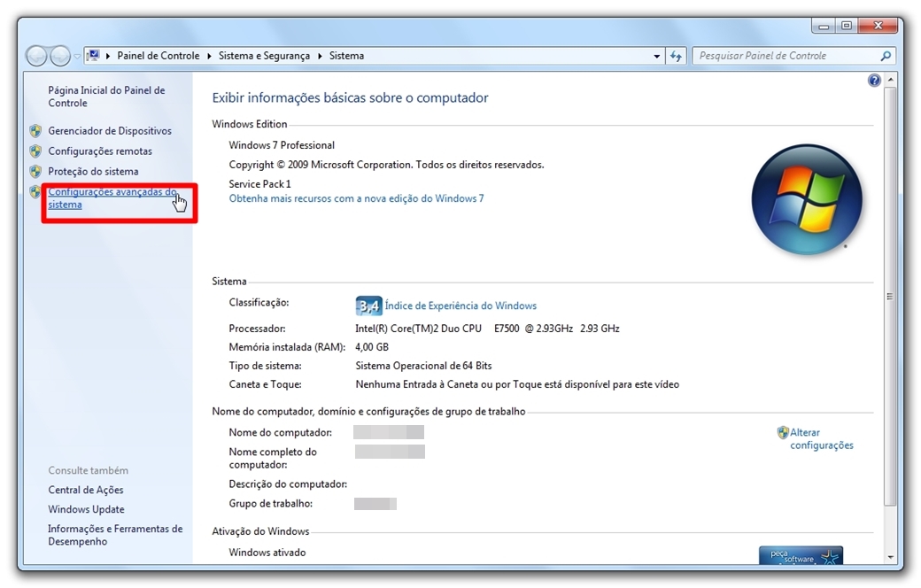
Task: Click the vertical scrollbar thumb
Action: coord(891,296)
